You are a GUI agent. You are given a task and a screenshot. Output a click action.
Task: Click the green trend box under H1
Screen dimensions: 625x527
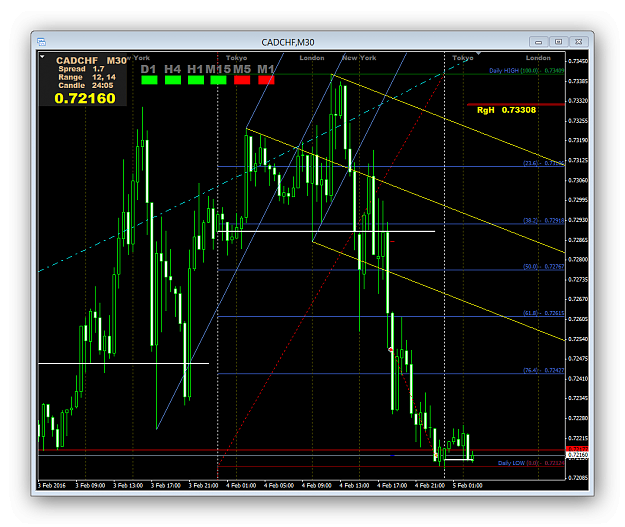tap(196, 80)
